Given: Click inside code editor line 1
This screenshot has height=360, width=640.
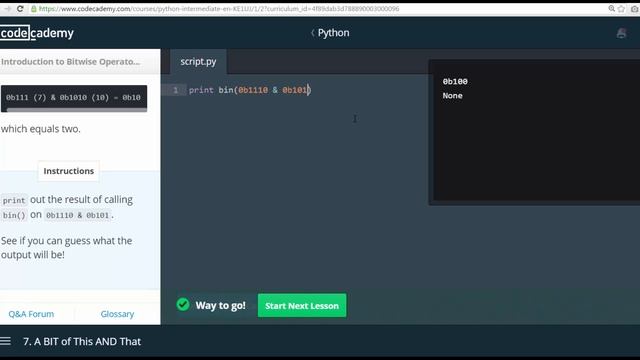Looking at the screenshot, I should [x=250, y=90].
